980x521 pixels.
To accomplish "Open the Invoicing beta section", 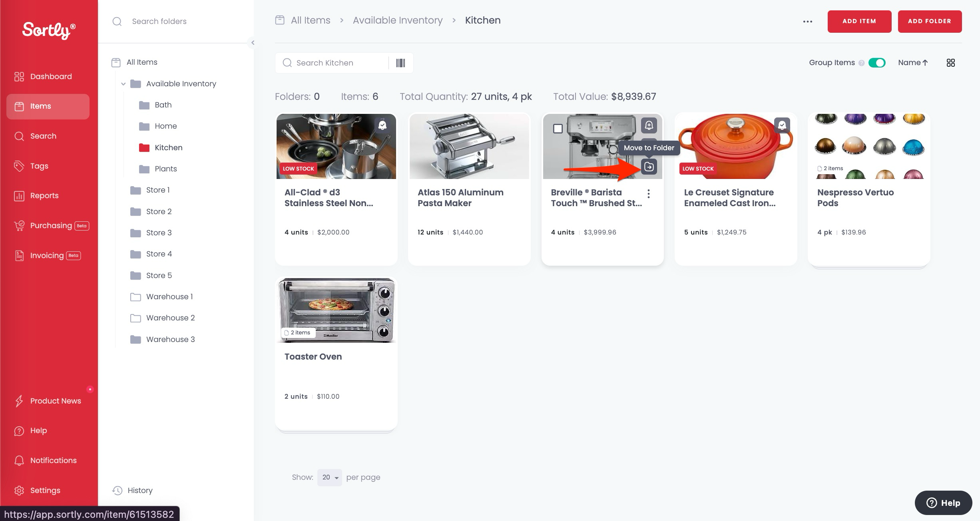I will (x=47, y=255).
